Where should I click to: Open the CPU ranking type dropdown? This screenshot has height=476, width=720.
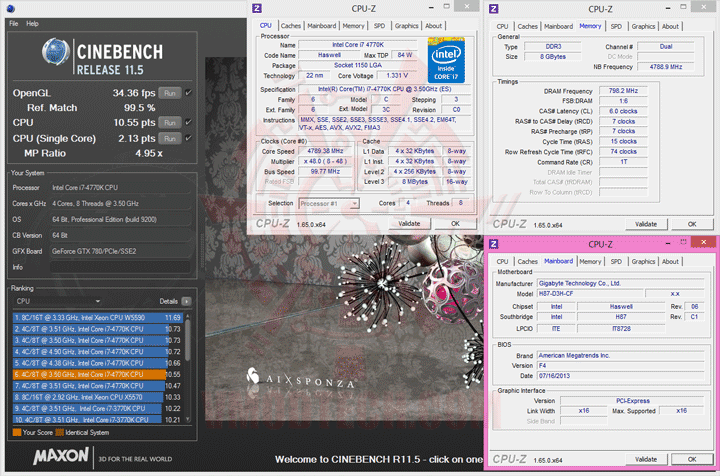pyautogui.click(x=58, y=301)
